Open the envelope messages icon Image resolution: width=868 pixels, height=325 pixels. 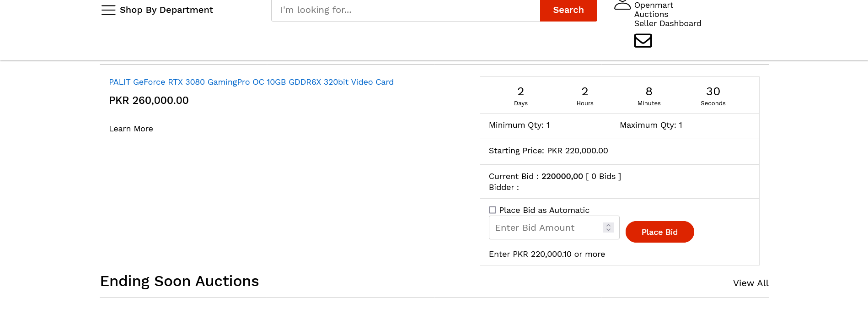(643, 41)
